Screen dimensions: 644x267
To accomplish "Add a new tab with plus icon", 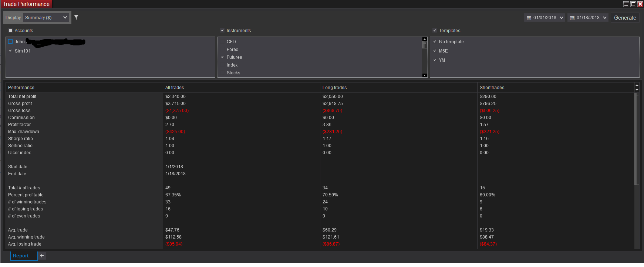I will 42,256.
